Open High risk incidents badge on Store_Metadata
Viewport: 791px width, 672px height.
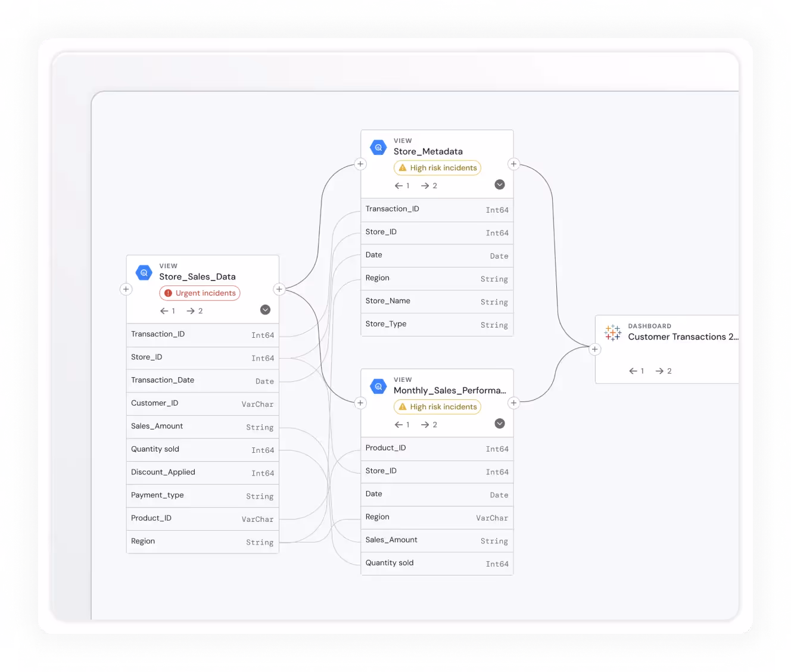click(x=437, y=168)
